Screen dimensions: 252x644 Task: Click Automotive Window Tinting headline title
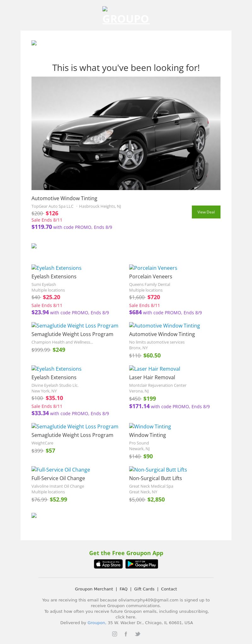click(x=64, y=198)
